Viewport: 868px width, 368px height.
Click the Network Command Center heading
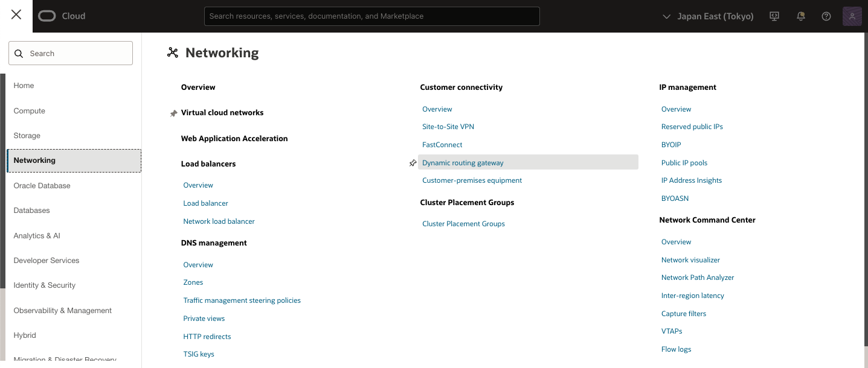[x=707, y=220]
